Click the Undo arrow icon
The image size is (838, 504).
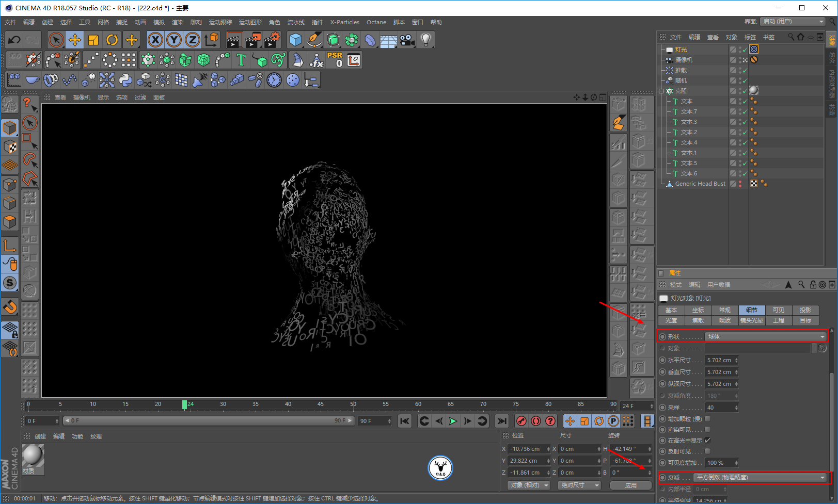tap(14, 40)
